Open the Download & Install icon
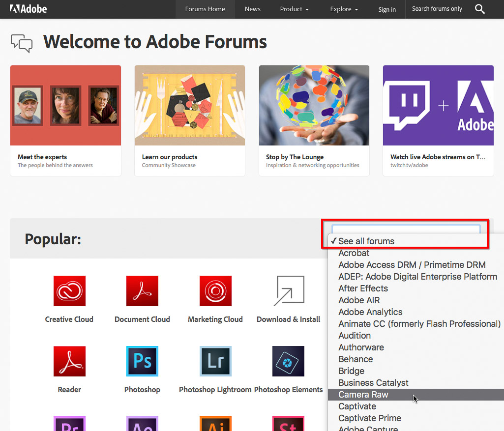Viewport: 504px width, 431px height. click(x=289, y=291)
